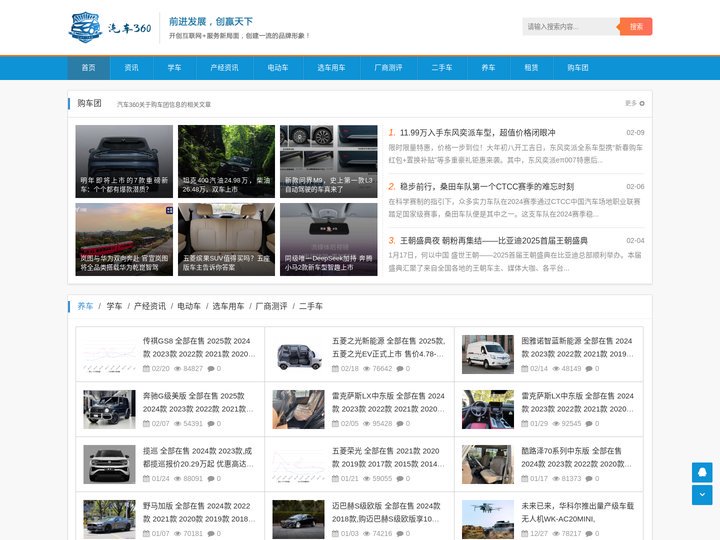Open 野马加版 全部在售 article title
The width and height of the screenshot is (720, 540).
tap(199, 512)
